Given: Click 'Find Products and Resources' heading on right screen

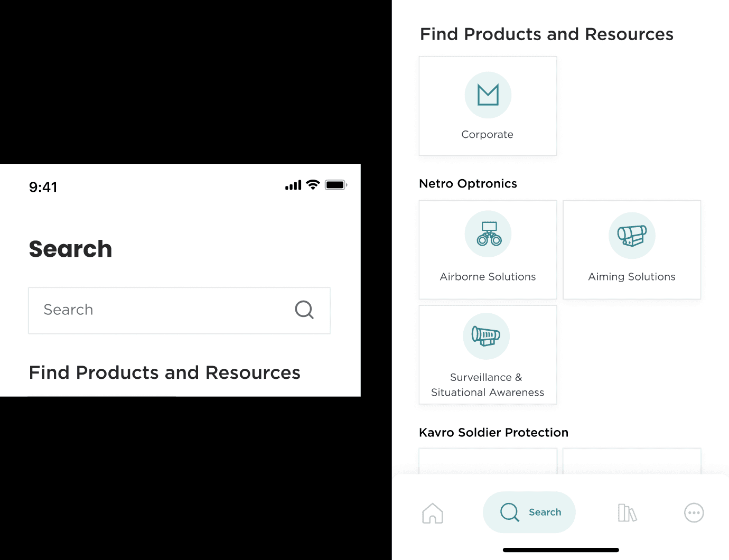Looking at the screenshot, I should tap(547, 34).
